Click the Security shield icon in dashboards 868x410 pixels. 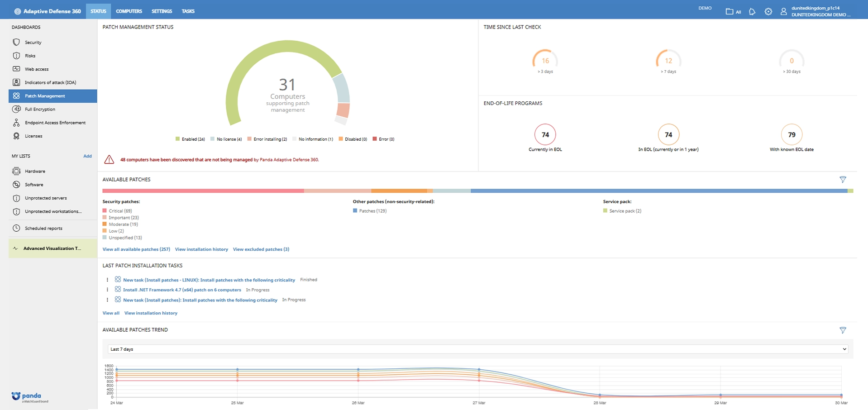click(x=16, y=42)
